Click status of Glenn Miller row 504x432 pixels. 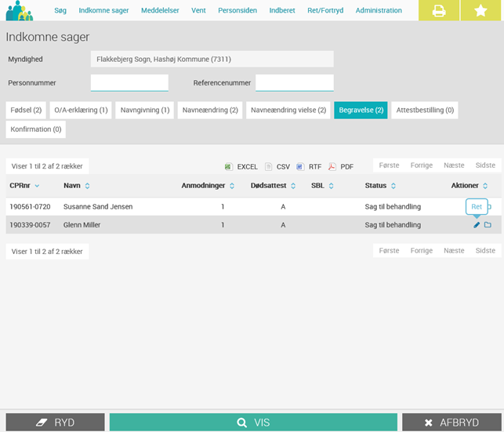[x=393, y=225]
